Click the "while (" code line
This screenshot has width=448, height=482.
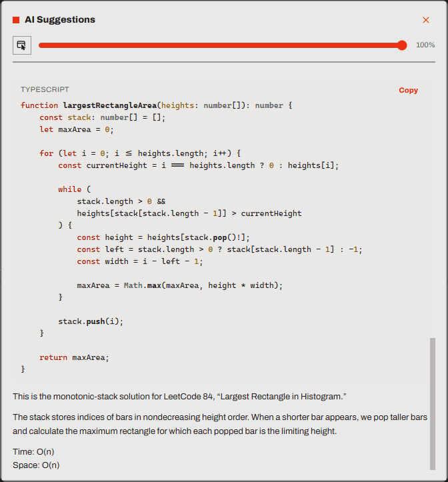[75, 189]
